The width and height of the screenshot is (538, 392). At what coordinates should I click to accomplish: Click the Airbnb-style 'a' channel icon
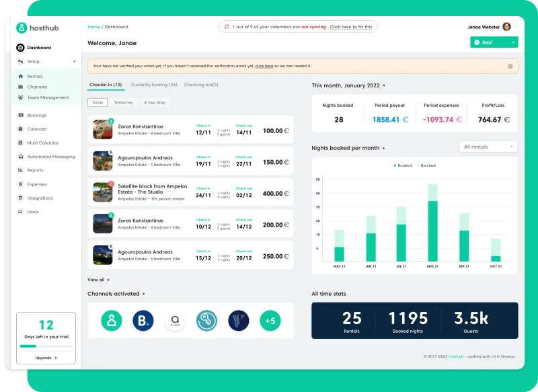[175, 321]
